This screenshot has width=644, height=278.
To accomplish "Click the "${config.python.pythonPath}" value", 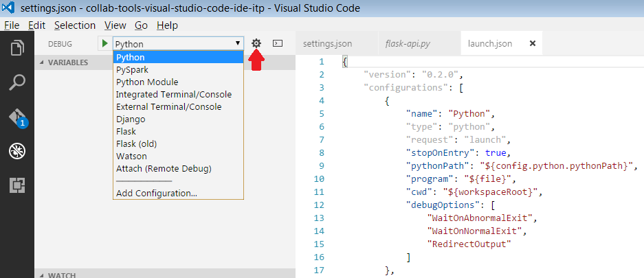I will (x=558, y=166).
